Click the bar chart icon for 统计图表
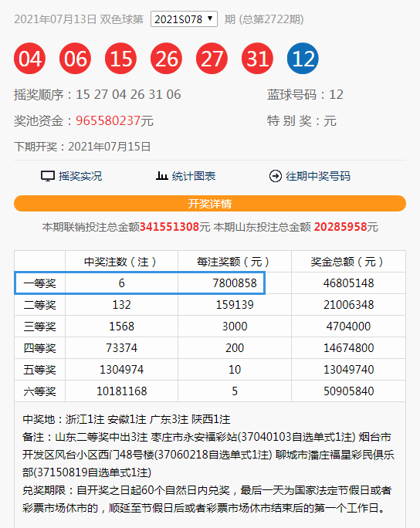The width and height of the screenshot is (420, 528). [x=161, y=176]
